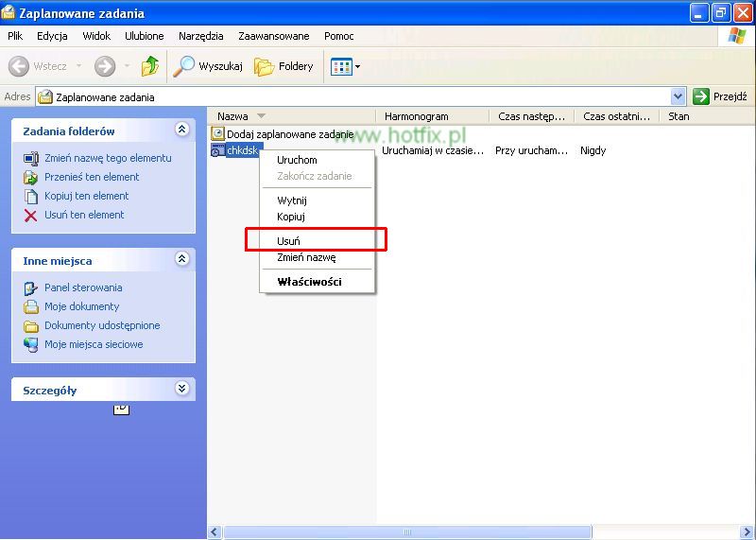756x540 pixels.
Task: Collapse Zadania folderów panel
Action: pos(182,131)
